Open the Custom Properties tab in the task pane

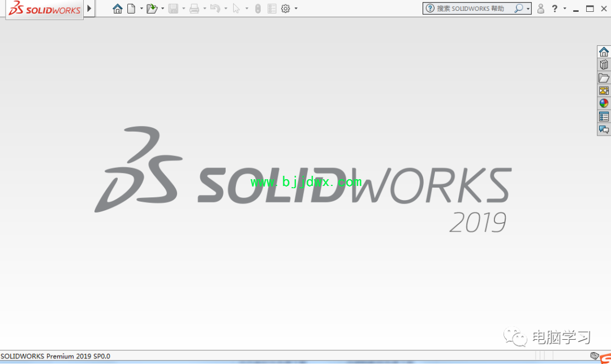(x=604, y=116)
